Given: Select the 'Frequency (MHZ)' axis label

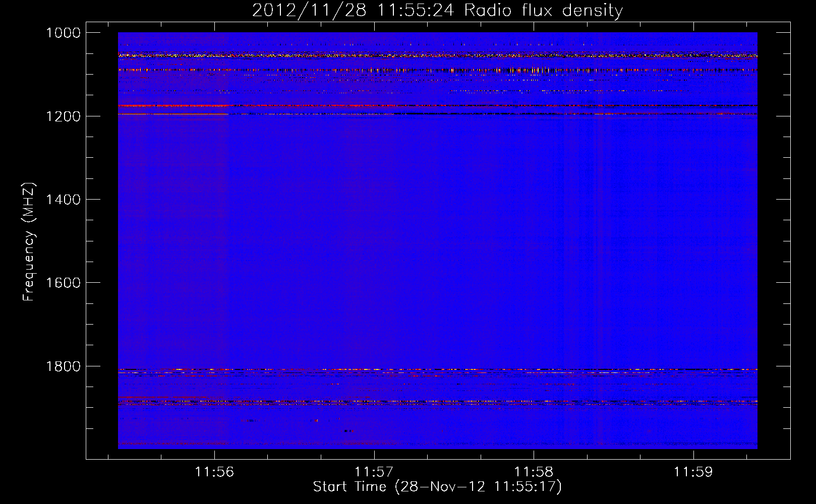Looking at the screenshot, I should point(29,242).
